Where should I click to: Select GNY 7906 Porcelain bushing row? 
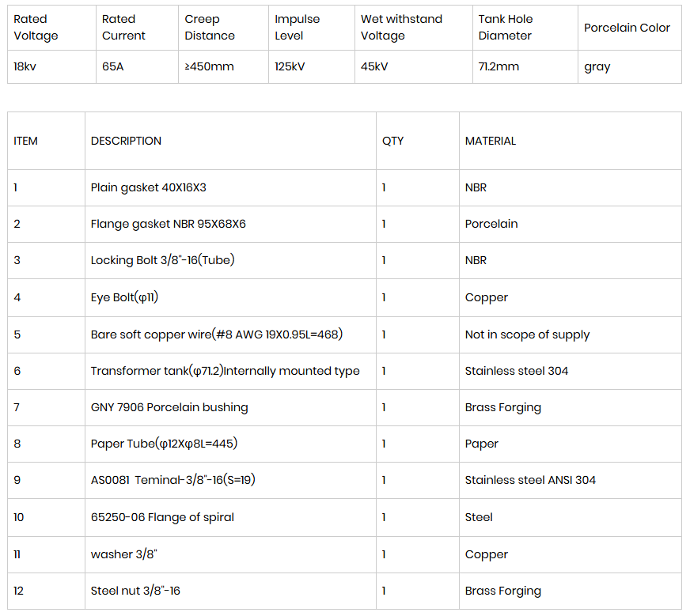pos(344,407)
